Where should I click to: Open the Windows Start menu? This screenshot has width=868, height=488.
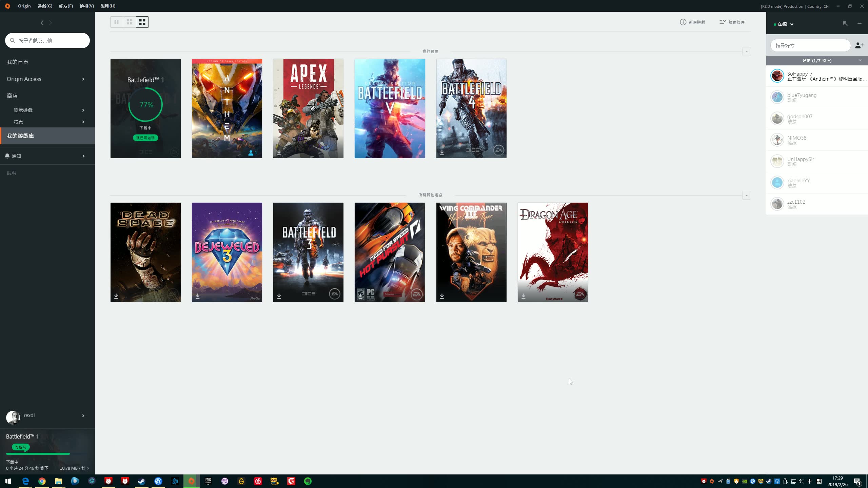coord(8,481)
